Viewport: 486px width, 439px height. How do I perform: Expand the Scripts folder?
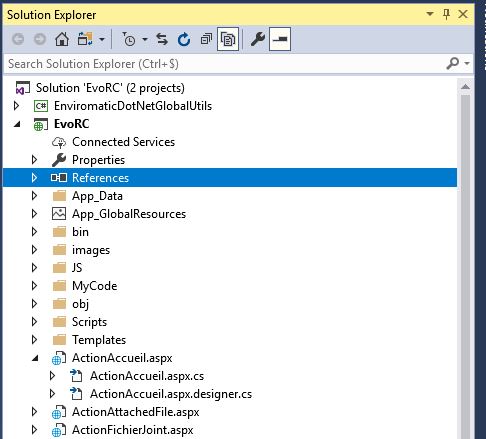(34, 322)
